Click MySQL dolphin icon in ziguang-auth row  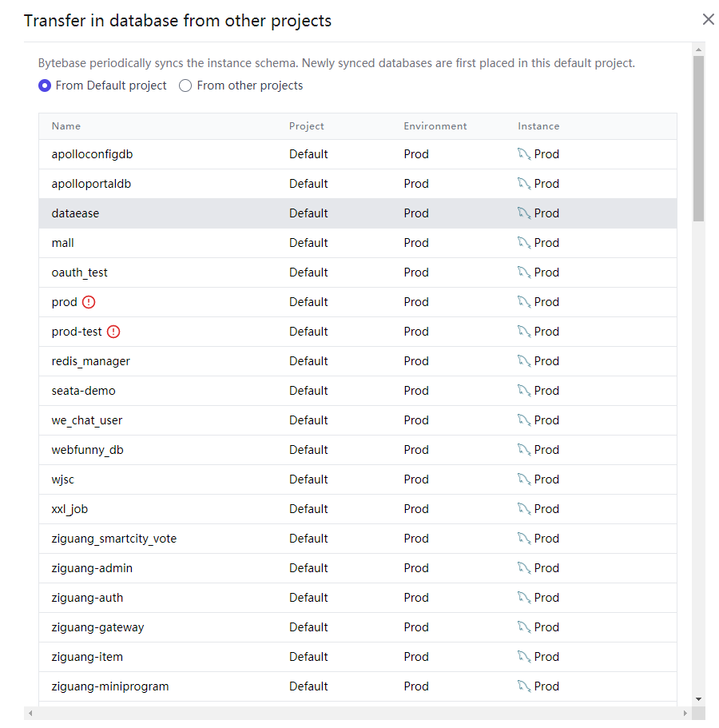pyautogui.click(x=524, y=598)
